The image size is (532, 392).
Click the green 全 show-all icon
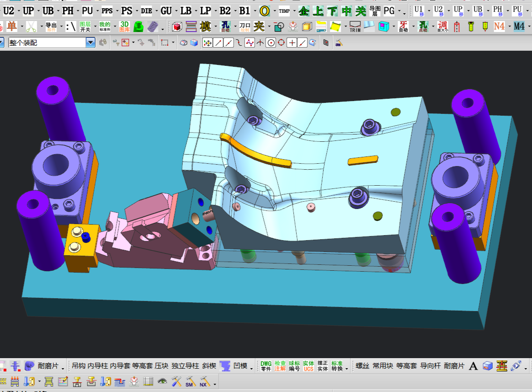point(304,11)
